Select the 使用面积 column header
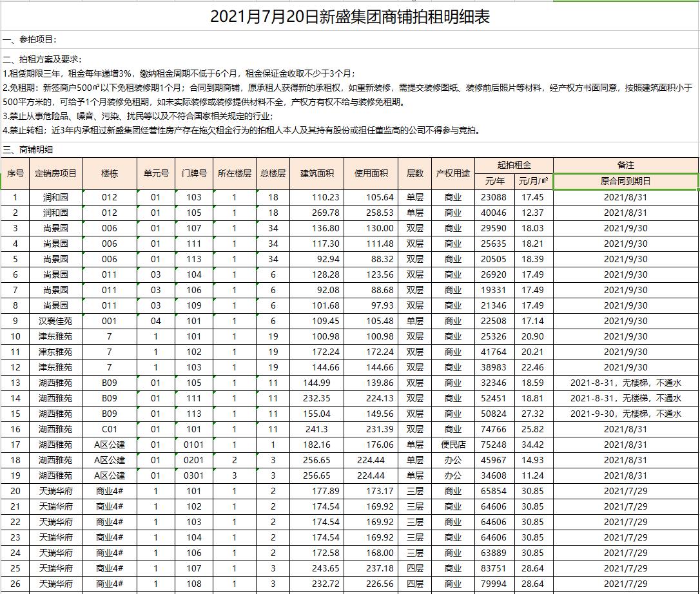 click(x=371, y=173)
